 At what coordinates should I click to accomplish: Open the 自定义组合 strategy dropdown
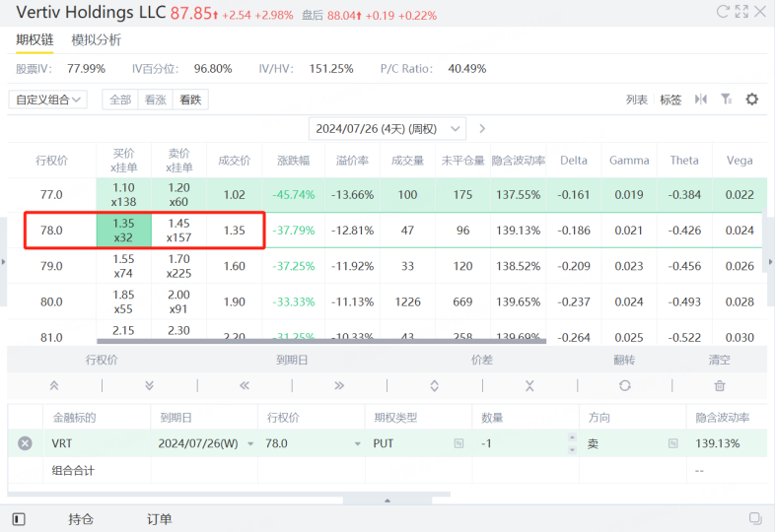pos(48,100)
